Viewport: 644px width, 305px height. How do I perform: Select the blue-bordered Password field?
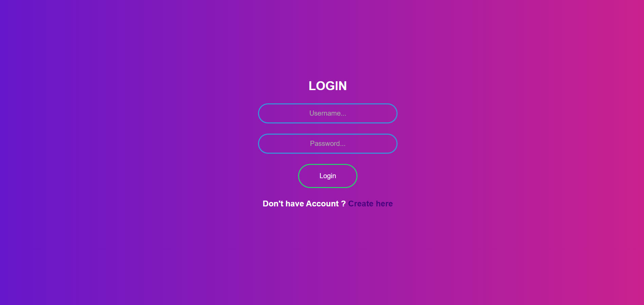328,143
